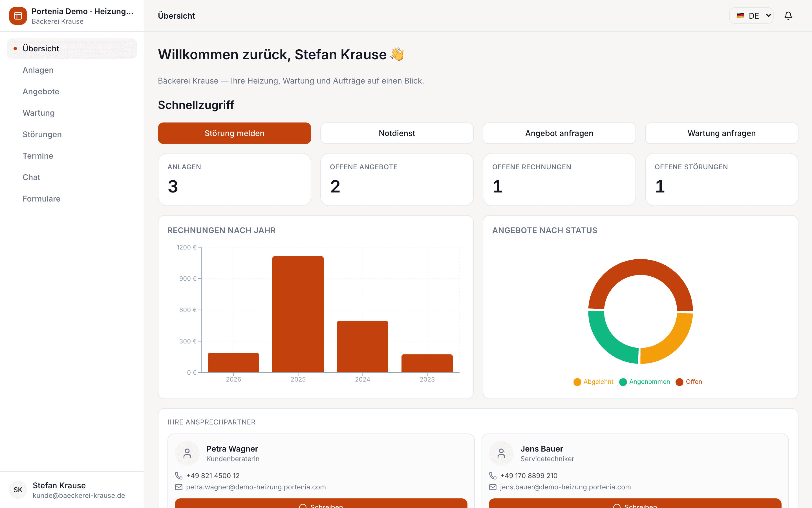Open the Anlagen stat card

235,179
